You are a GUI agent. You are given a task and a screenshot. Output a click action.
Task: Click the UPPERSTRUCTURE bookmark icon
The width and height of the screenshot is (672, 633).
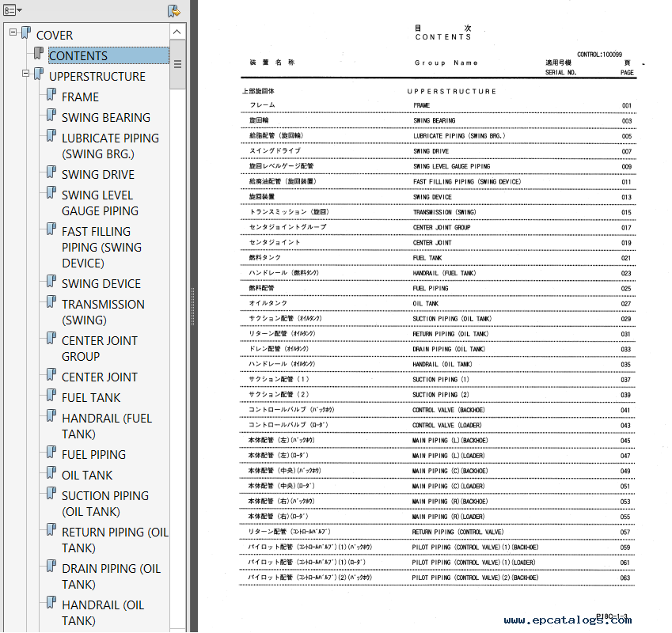39,74
